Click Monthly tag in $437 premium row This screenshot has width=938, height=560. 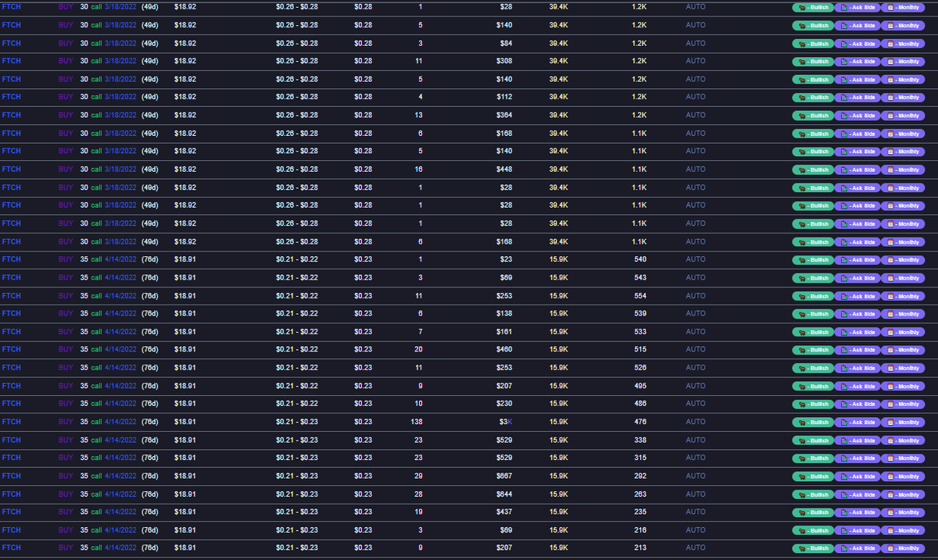903,512
